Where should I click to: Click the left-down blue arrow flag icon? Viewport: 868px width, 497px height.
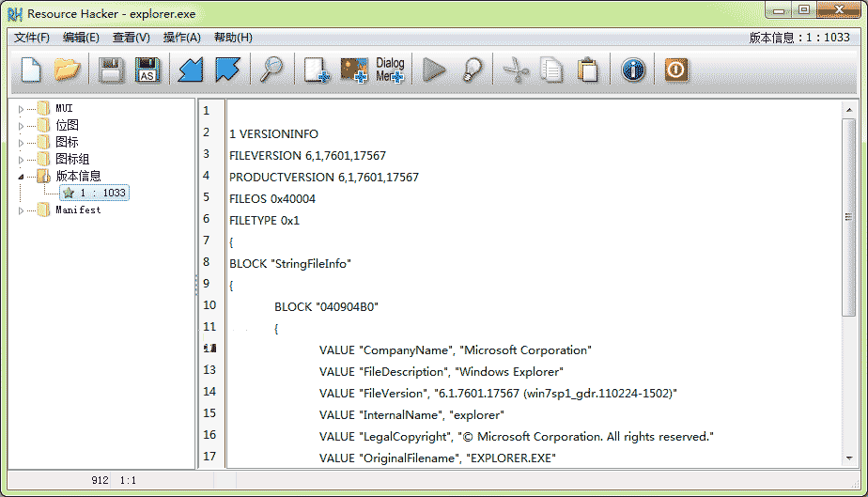pyautogui.click(x=191, y=70)
